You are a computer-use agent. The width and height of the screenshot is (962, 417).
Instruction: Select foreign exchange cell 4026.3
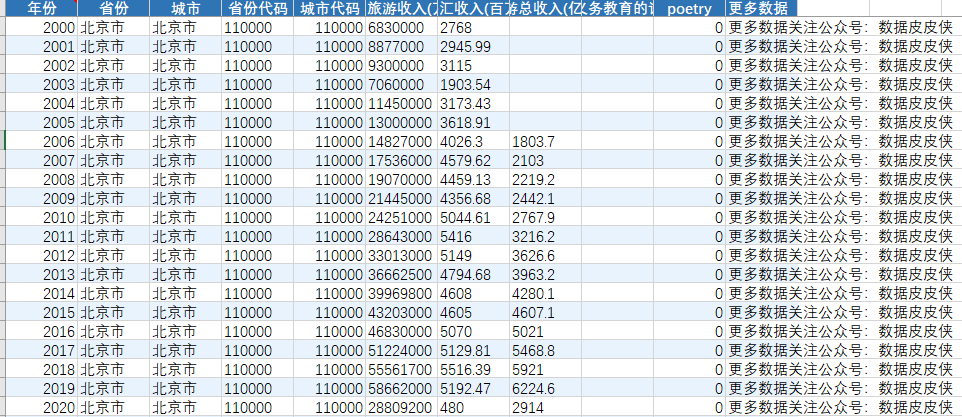473,142
